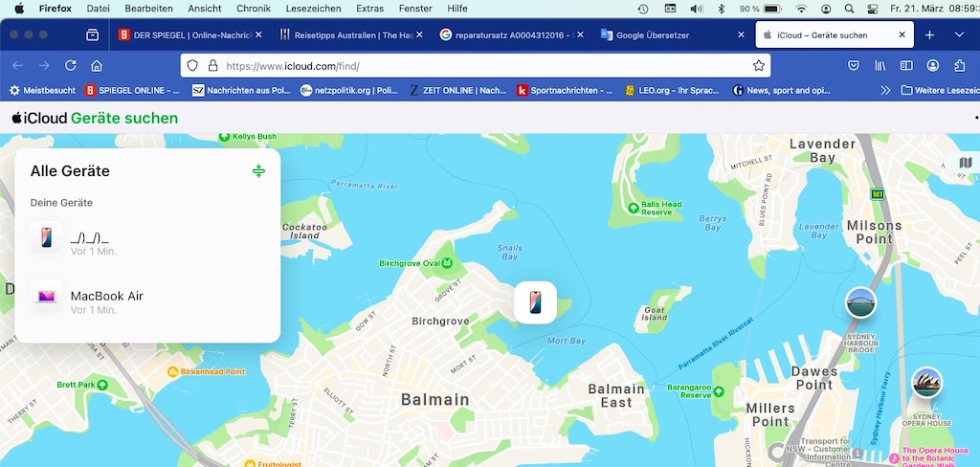Screen dimensions: 980x467
Task: Expand the hidden bookmarks overflow chevron
Action: click(884, 91)
